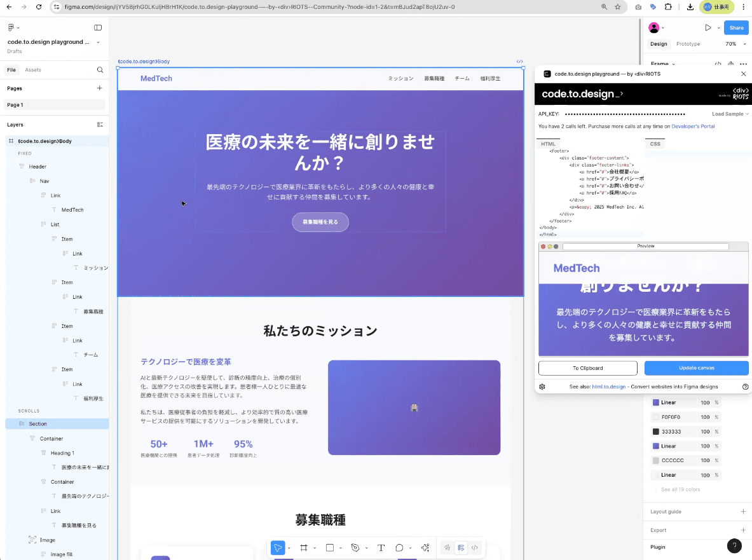
Task: Click the API_KEY input field
Action: tap(625, 114)
